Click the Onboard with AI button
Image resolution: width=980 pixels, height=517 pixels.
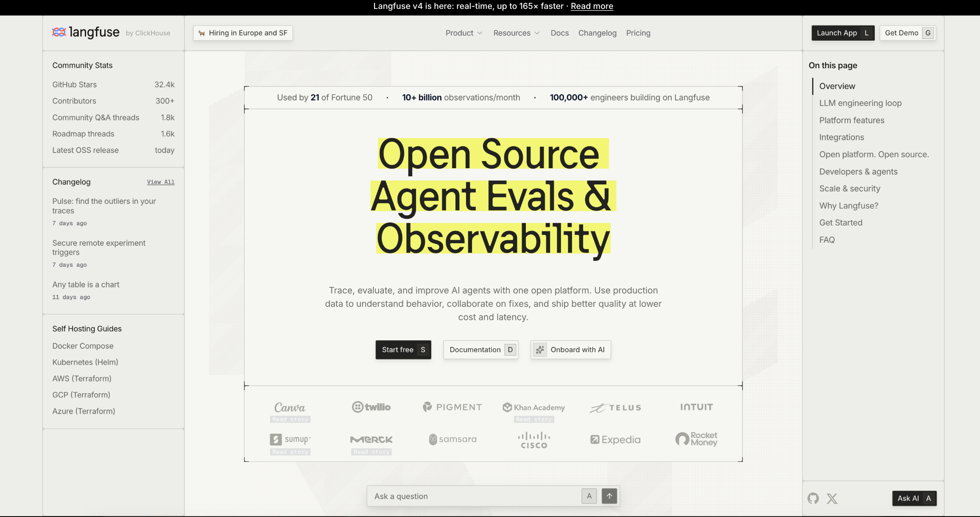pyautogui.click(x=571, y=350)
